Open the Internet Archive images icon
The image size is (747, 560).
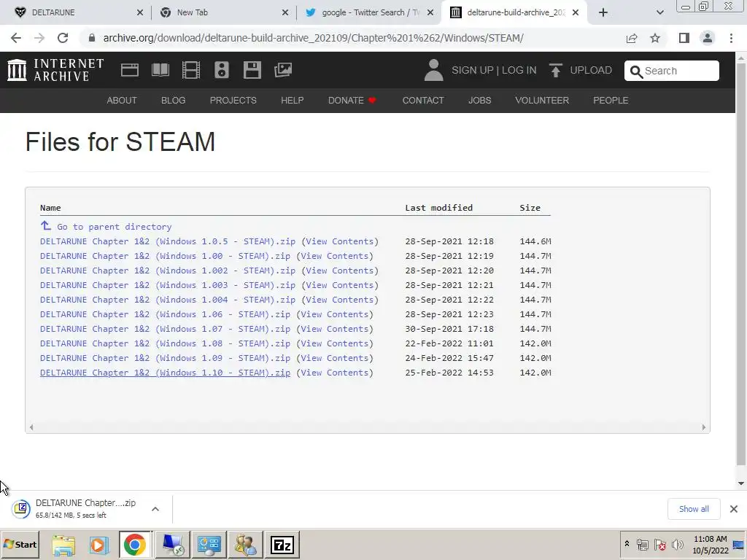click(283, 71)
